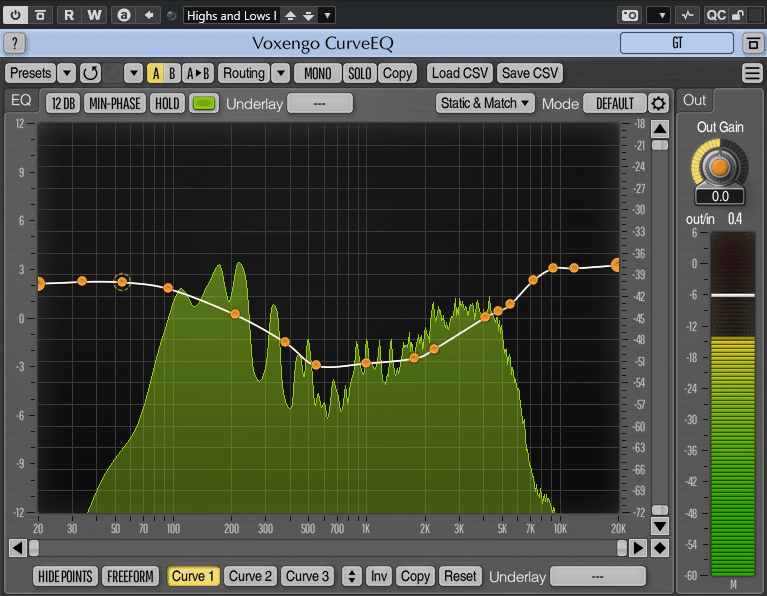Click the curve up/down shift stepper
The width and height of the screenshot is (767, 596).
click(x=351, y=576)
